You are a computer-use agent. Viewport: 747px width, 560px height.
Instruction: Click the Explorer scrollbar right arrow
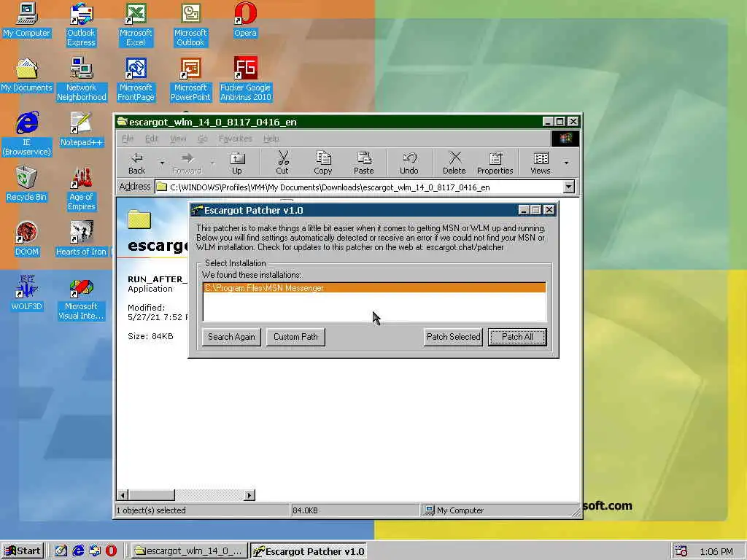click(x=249, y=495)
